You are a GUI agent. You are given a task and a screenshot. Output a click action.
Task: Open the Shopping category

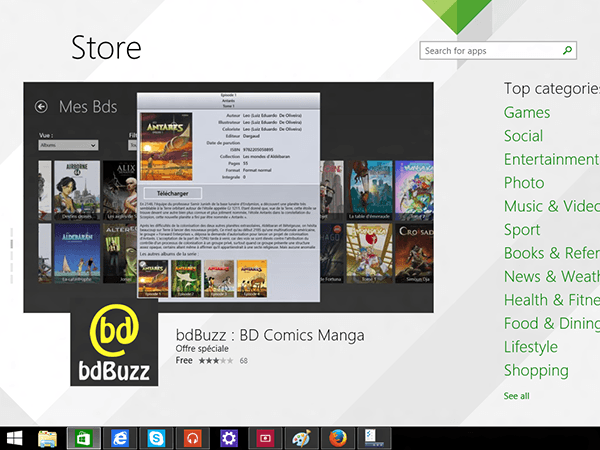(x=536, y=370)
